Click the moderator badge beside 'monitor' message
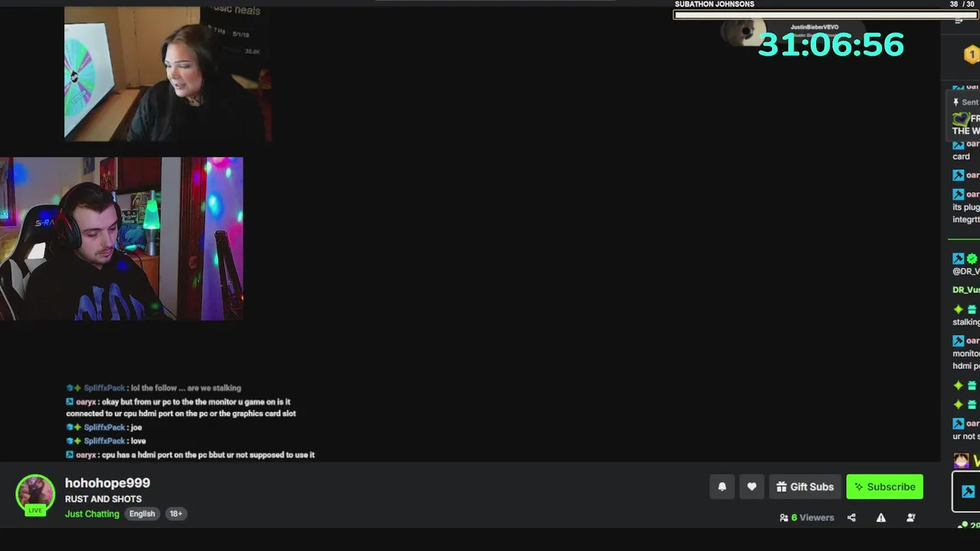This screenshot has width=980, height=551. (958, 341)
